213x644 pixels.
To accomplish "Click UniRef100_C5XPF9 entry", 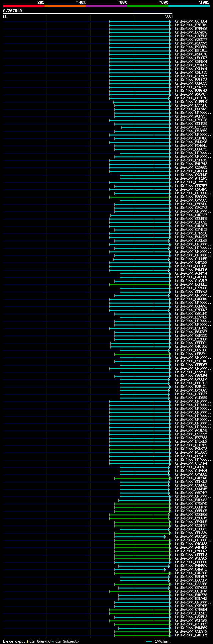I will 191,65.
